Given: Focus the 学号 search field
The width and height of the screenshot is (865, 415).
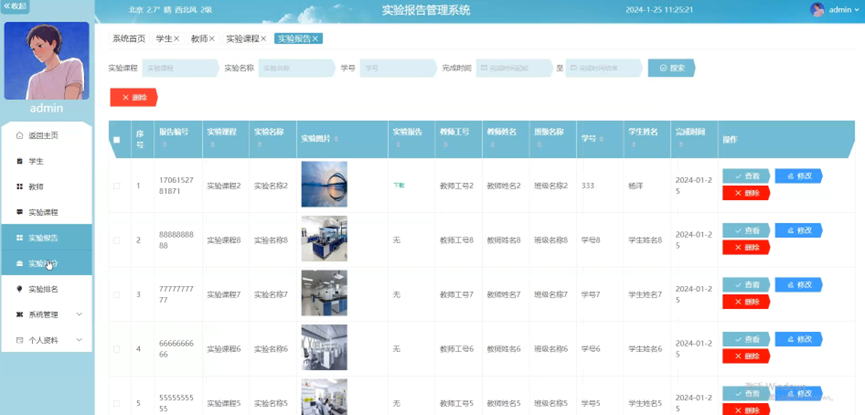Looking at the screenshot, I should [x=398, y=68].
